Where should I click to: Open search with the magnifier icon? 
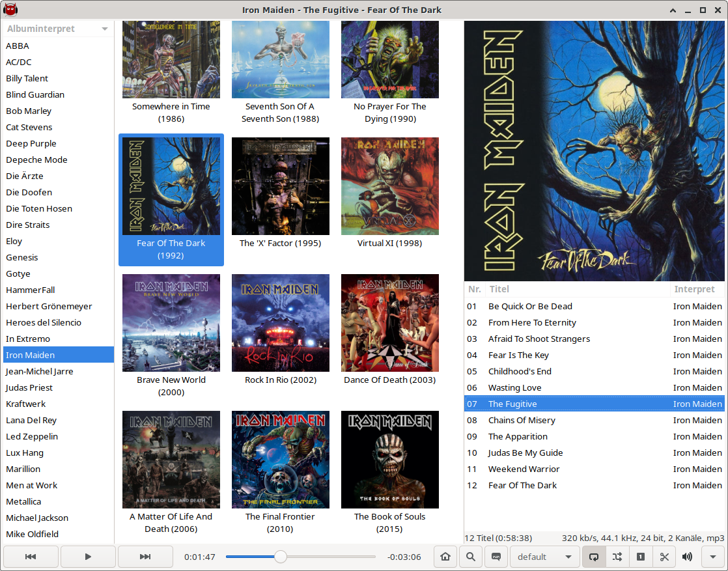click(471, 557)
